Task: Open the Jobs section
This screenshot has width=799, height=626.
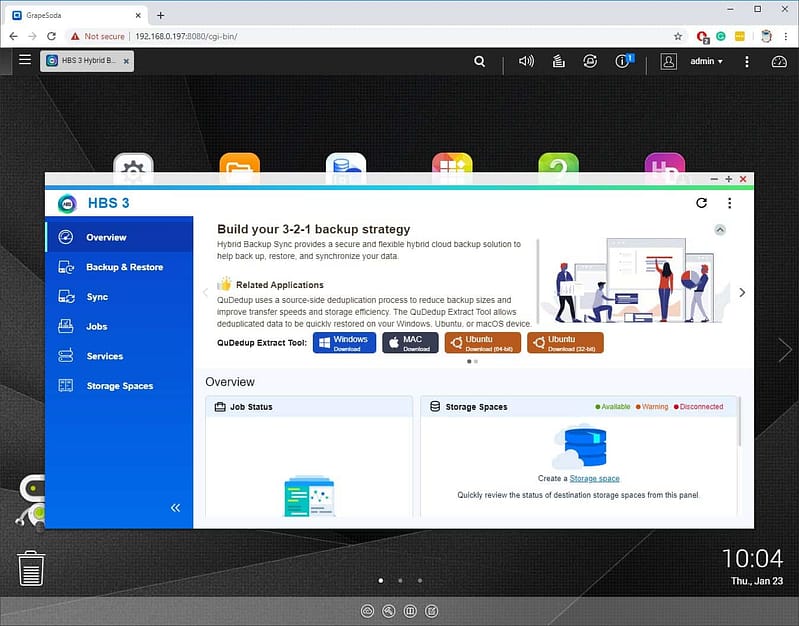Action: tap(119, 326)
